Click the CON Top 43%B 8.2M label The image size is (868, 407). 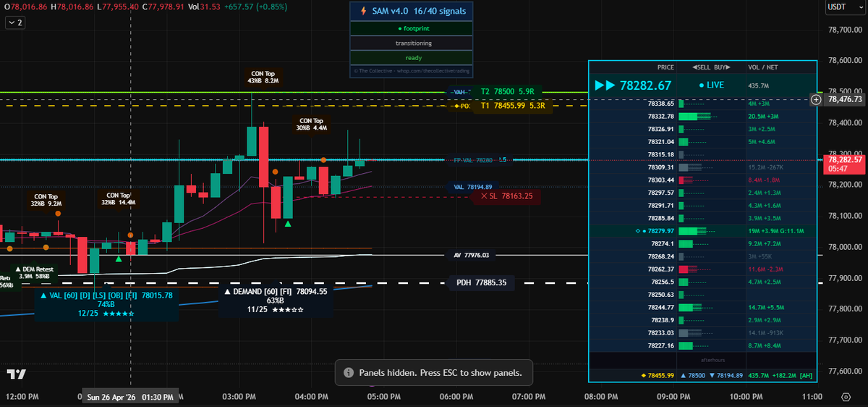point(263,77)
